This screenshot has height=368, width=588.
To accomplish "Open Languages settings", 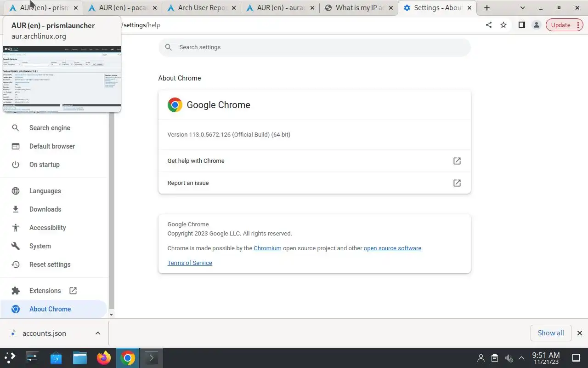I will tap(53, 191).
